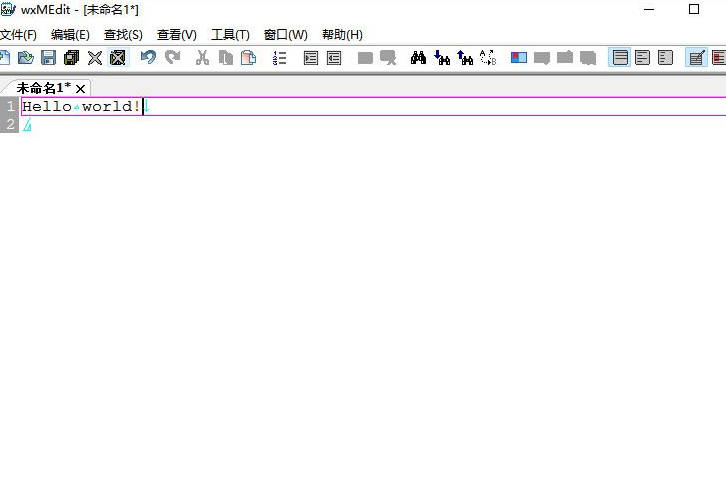Click the 'Hello world!' text on line 1

point(81,107)
